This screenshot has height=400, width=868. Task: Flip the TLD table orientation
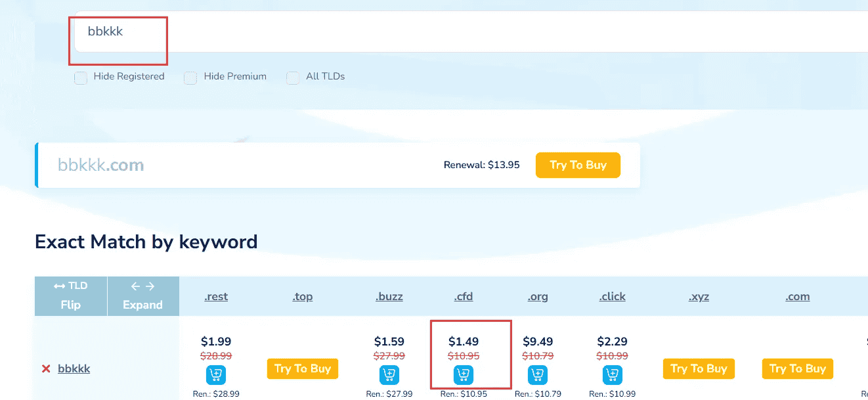click(71, 296)
